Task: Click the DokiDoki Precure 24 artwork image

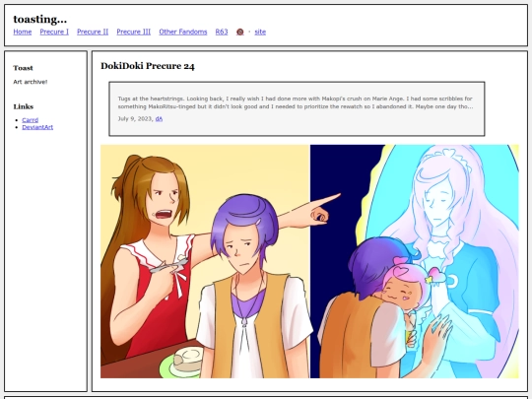Action: point(309,261)
